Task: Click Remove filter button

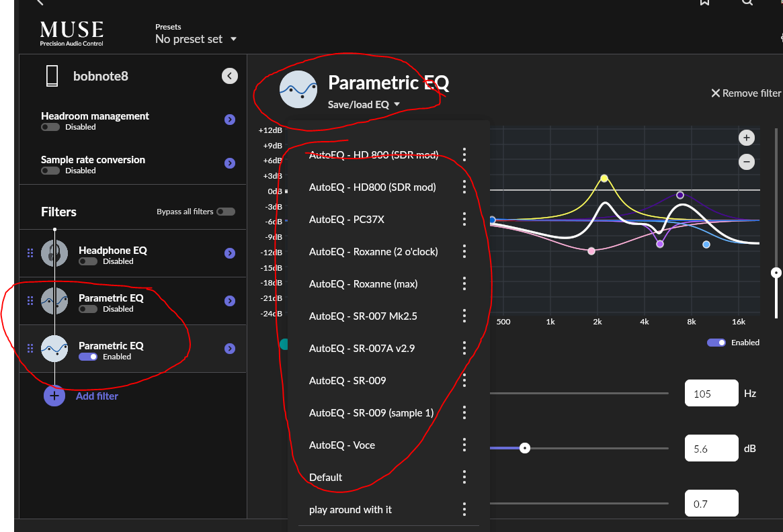Action: coord(746,93)
